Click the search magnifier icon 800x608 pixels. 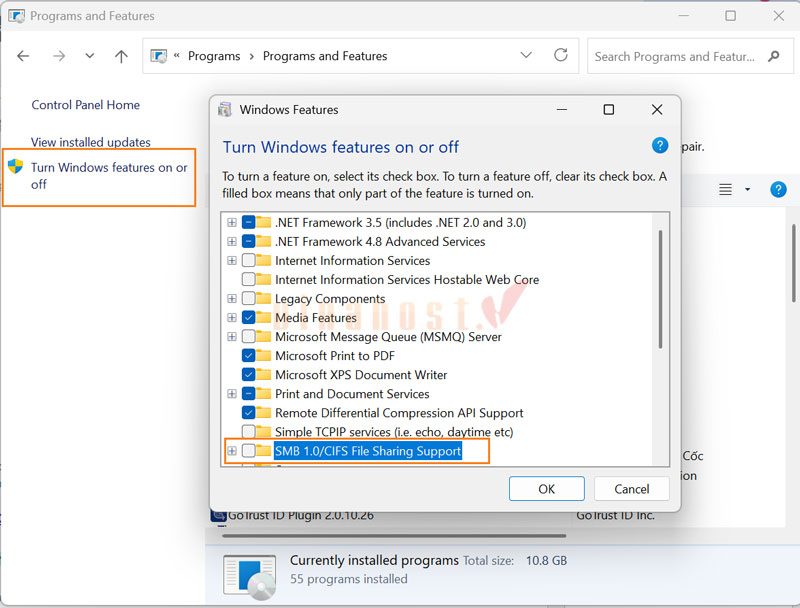(x=773, y=56)
